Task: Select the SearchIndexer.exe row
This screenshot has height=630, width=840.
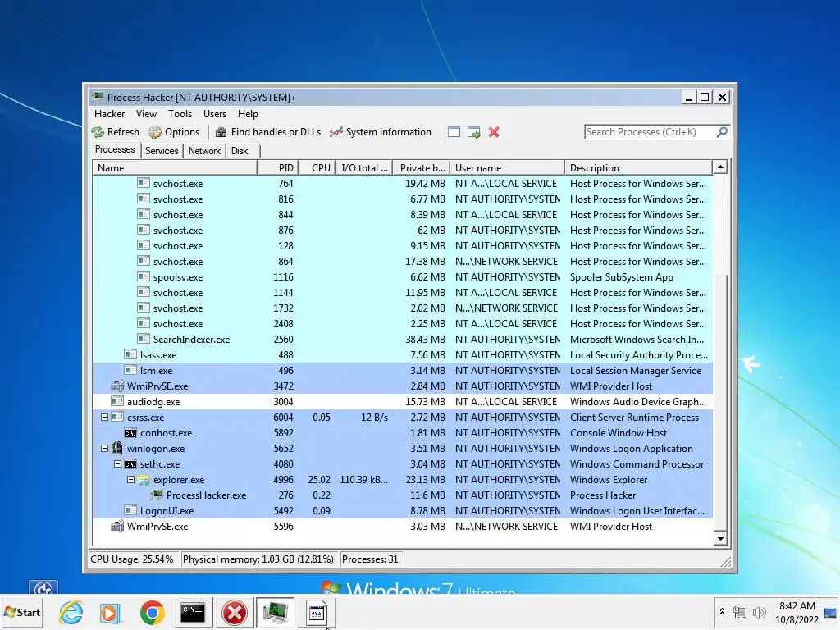Action: pos(403,339)
